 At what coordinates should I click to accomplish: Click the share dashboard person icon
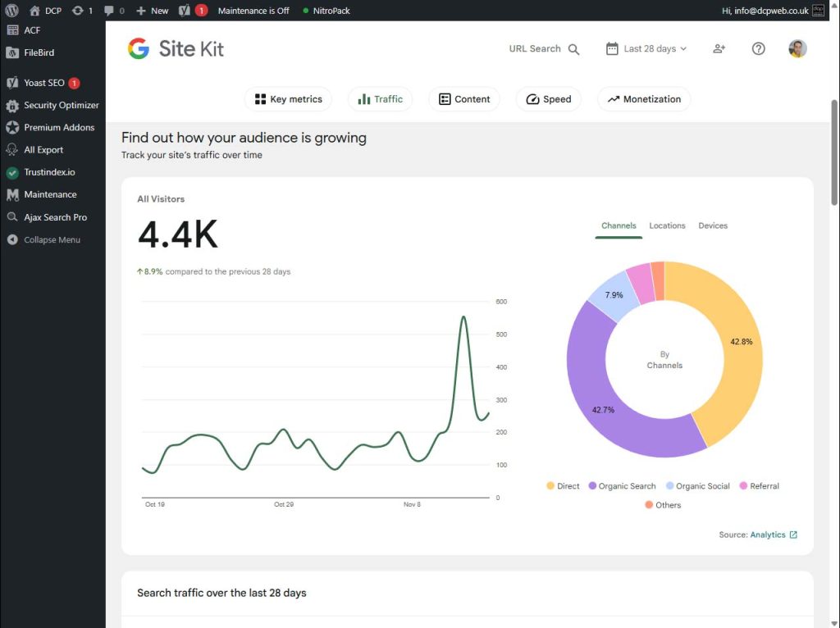pyautogui.click(x=719, y=49)
